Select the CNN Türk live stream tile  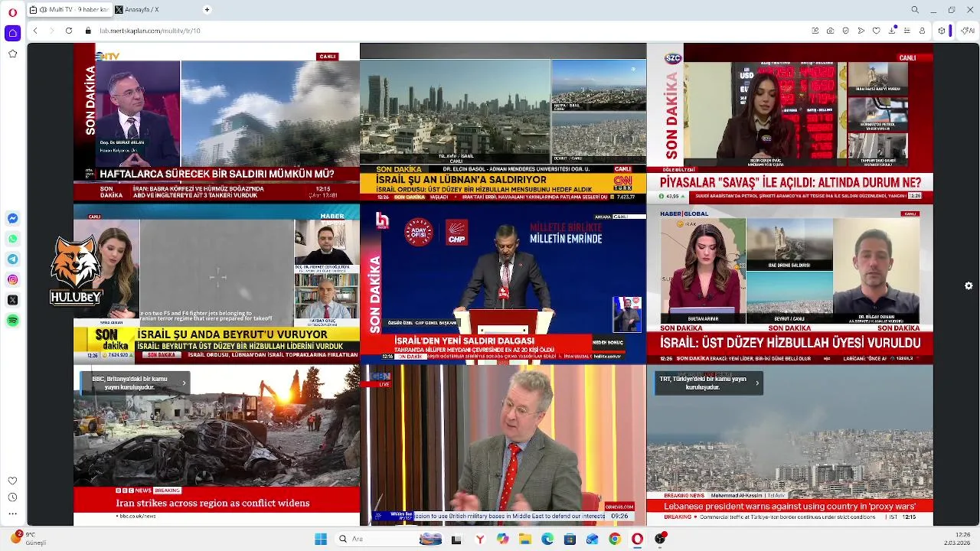tap(503, 122)
